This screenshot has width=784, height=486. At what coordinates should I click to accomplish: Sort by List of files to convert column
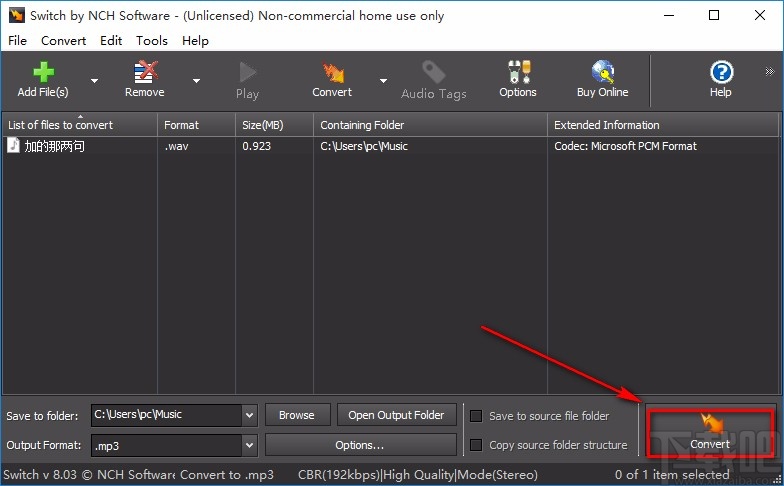80,125
